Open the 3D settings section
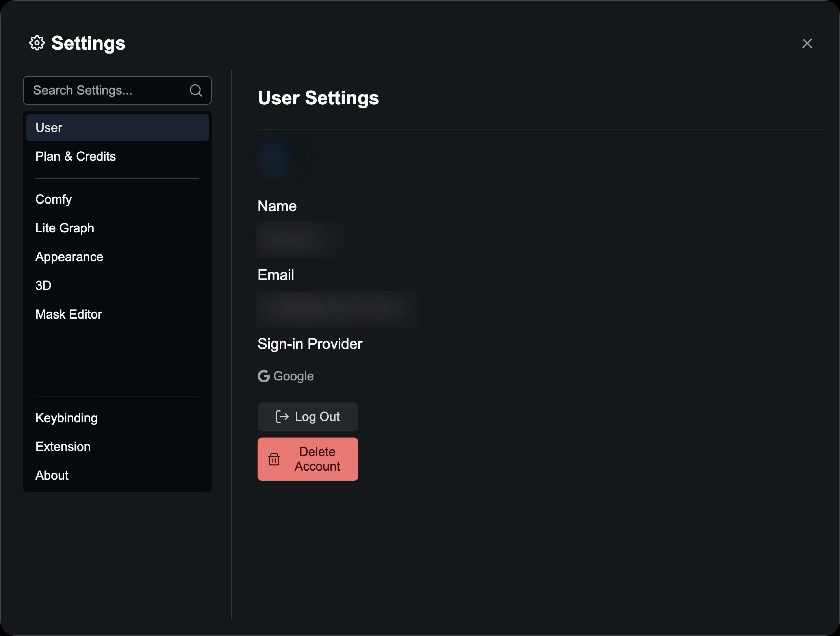 (43, 285)
